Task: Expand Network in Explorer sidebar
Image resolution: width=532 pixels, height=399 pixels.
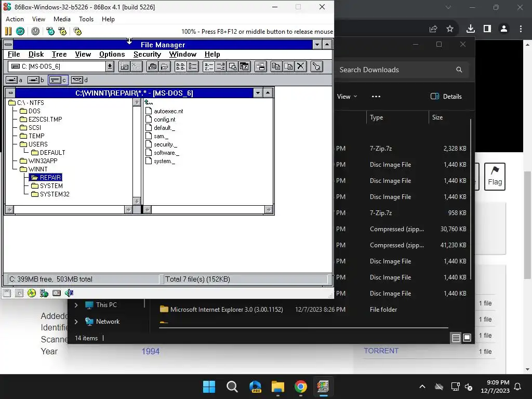Action: 76,322
